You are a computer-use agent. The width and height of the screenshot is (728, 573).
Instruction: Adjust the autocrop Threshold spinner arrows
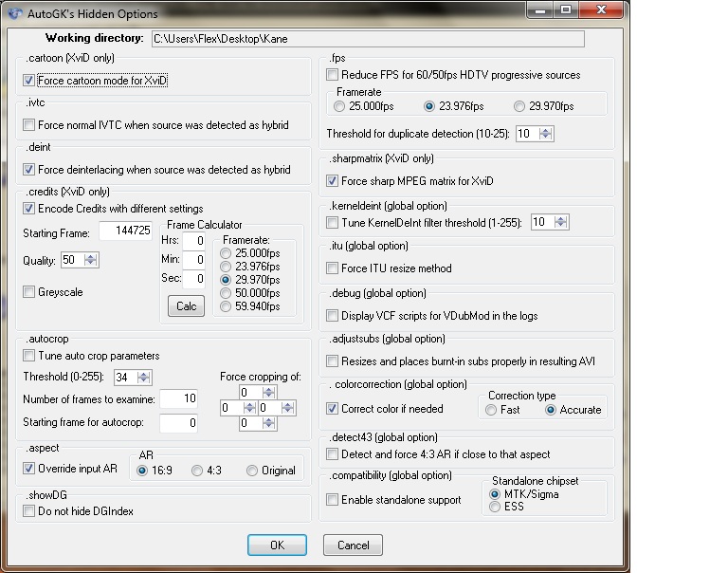pos(143,377)
